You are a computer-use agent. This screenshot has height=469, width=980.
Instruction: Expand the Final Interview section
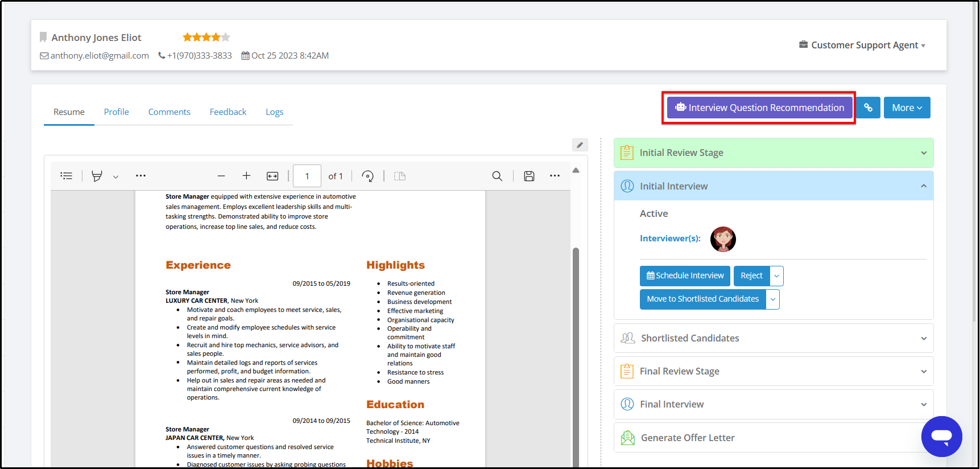tap(774, 404)
